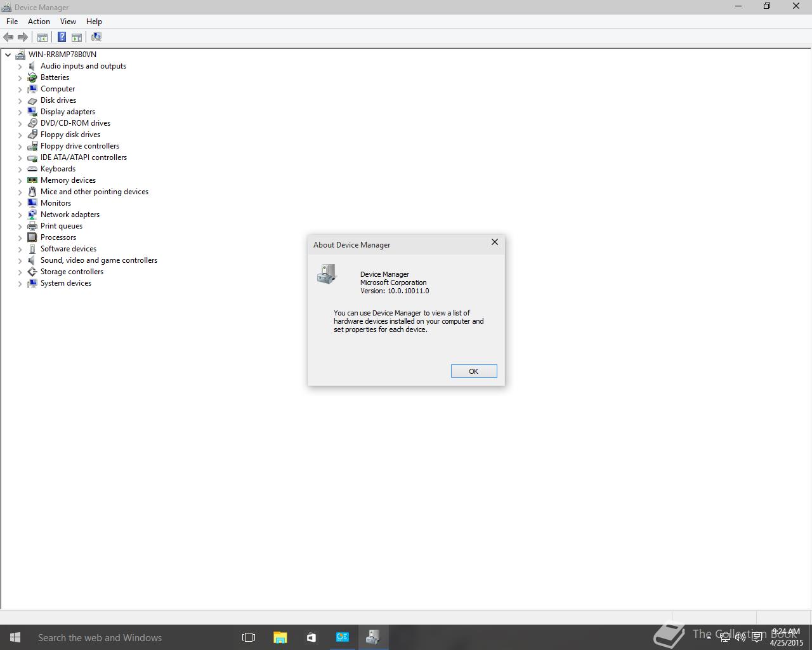Select the Computer category icon
The image size is (812, 650).
point(32,89)
